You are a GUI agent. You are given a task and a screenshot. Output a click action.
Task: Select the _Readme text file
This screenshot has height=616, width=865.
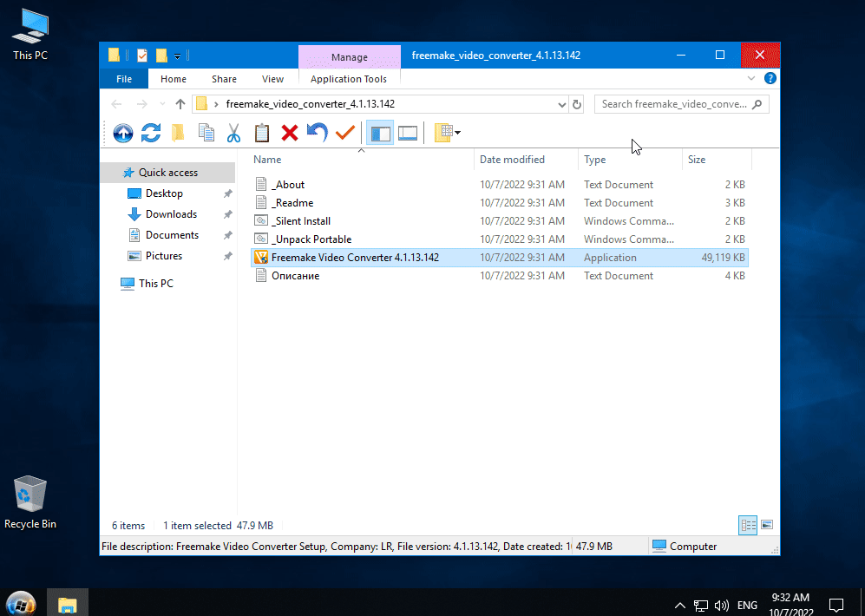(292, 203)
